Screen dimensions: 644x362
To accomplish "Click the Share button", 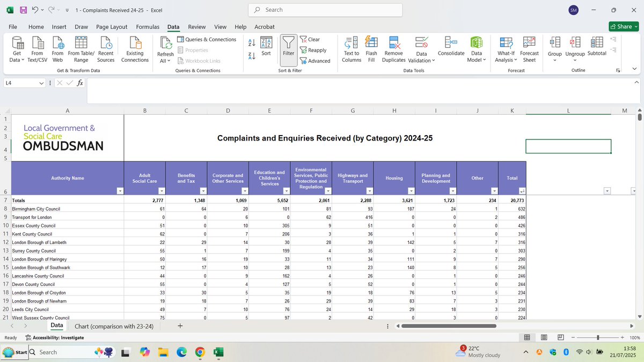I will pyautogui.click(x=624, y=26).
